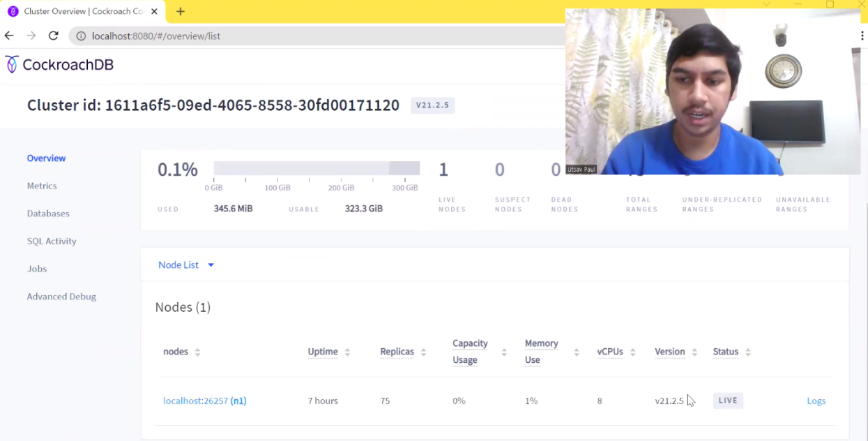Image resolution: width=868 pixels, height=441 pixels.
Task: Click the 0.1% capacity percentage
Action: (x=178, y=170)
